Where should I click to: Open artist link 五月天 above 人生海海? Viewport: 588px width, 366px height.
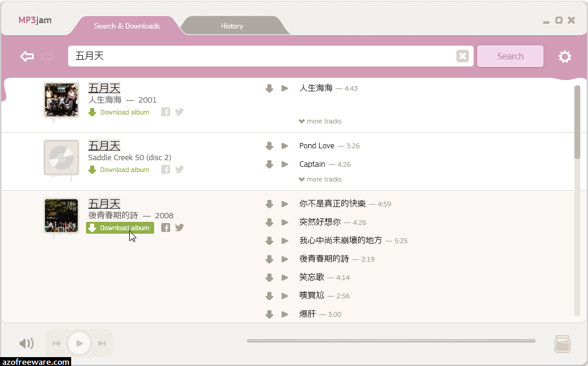coord(104,88)
